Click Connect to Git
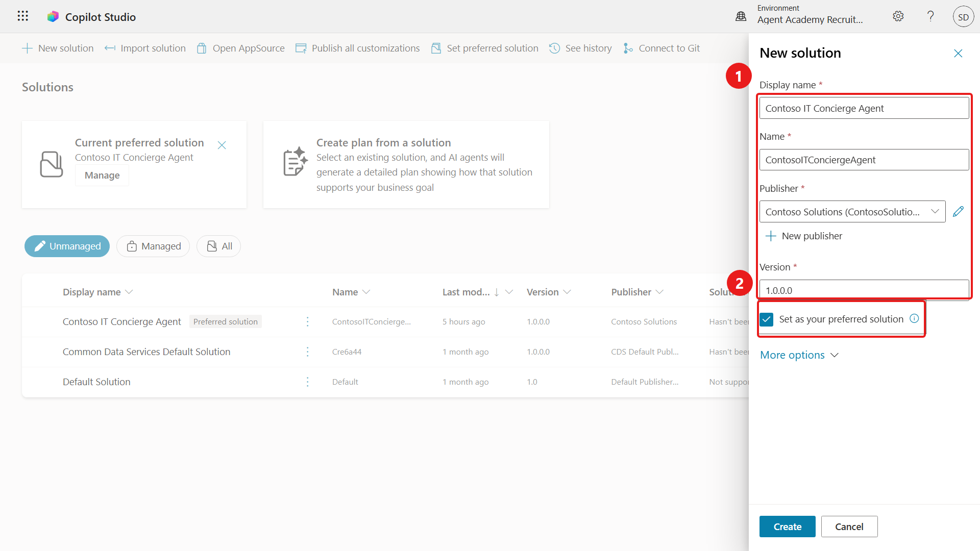 coord(661,48)
